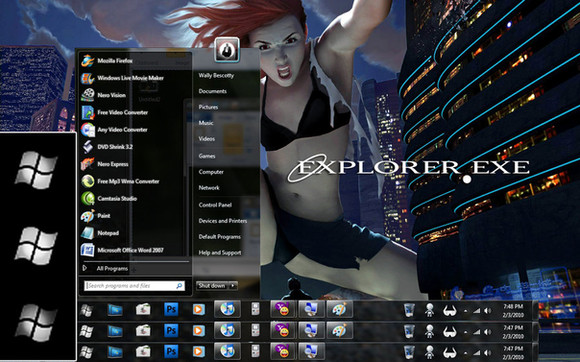
Task: Start DVD Shrink 3.2 icon
Action: pyautogui.click(x=88, y=147)
